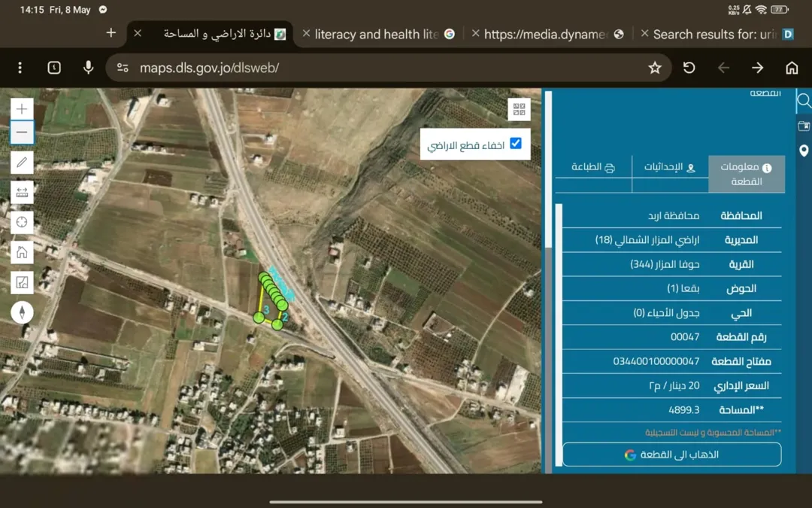Open the browser three-dot menu

[x=20, y=68]
